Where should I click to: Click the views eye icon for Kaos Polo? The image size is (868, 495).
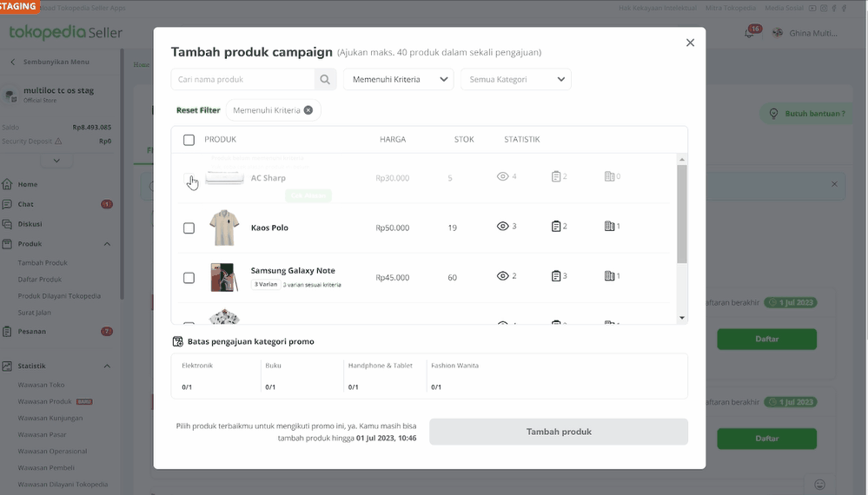click(x=503, y=226)
